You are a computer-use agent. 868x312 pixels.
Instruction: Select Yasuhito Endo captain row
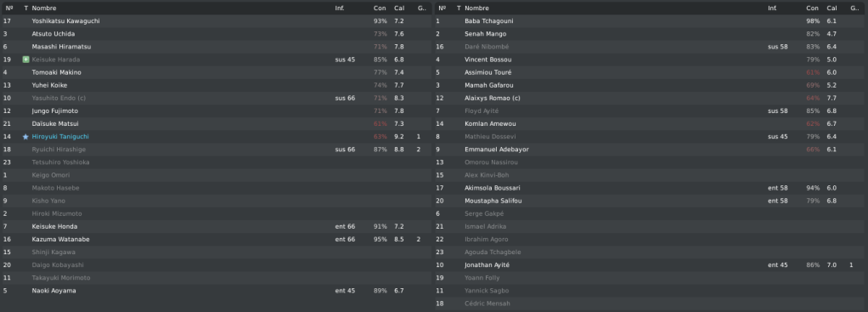217,98
